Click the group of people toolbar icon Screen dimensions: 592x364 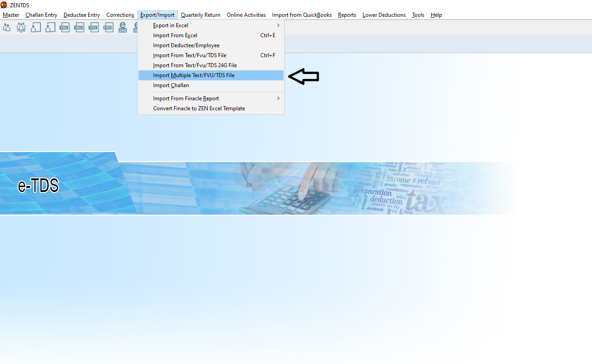coord(21,27)
